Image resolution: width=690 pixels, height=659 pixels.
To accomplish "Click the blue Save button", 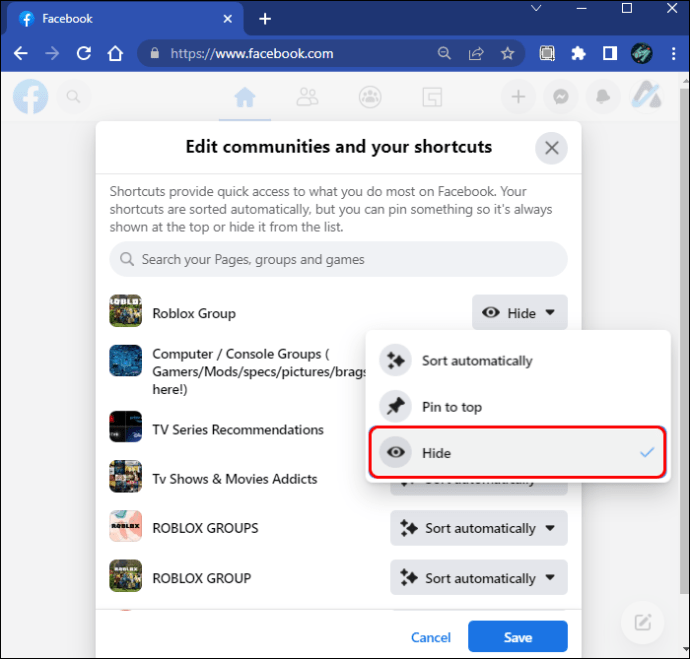I will point(518,637).
